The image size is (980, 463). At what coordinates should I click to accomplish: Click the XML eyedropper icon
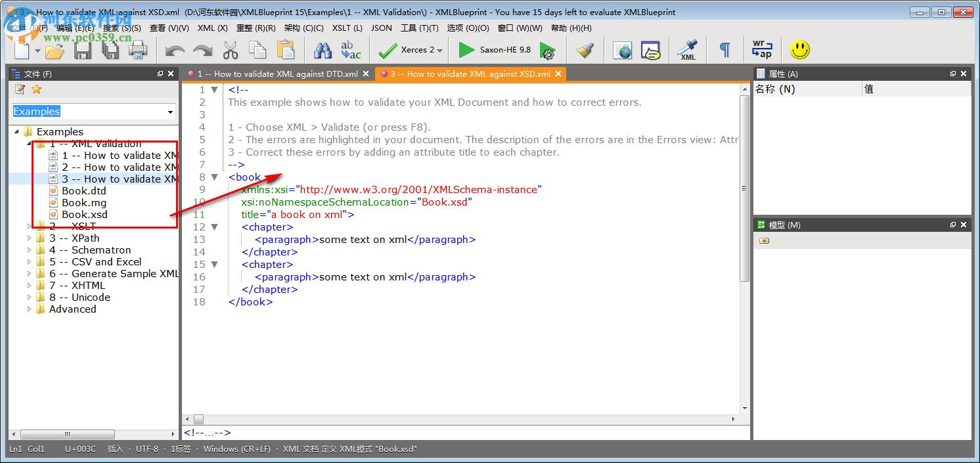click(688, 50)
